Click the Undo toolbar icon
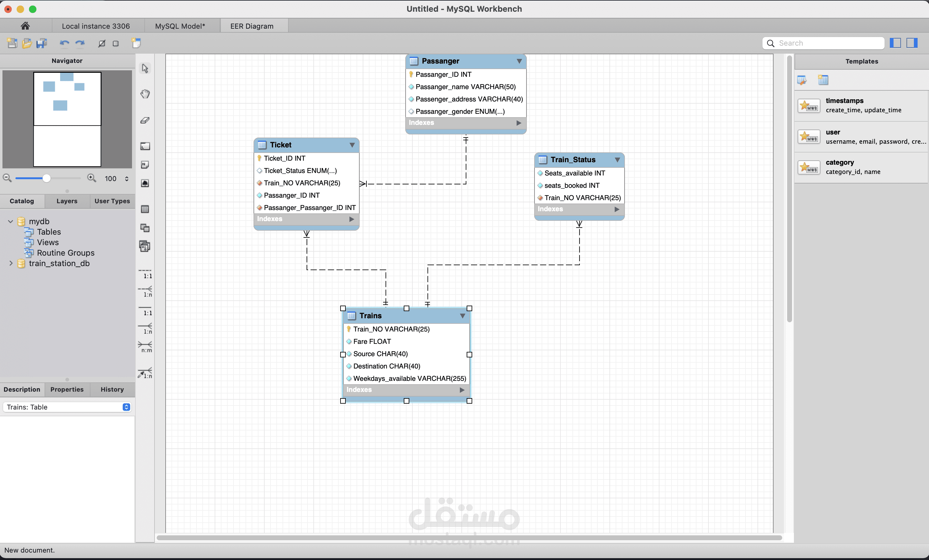Screen dimensions: 929x560 [64, 43]
